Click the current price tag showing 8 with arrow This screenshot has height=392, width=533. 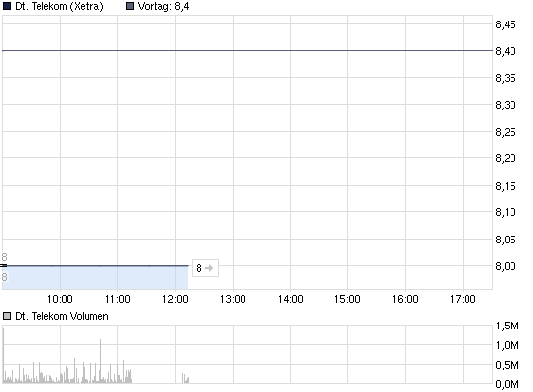click(205, 268)
